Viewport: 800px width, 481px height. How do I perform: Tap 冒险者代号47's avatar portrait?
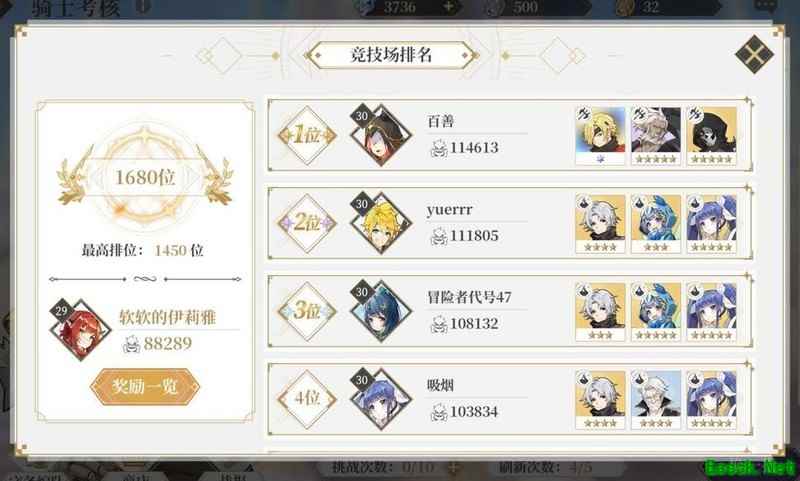coord(381,311)
